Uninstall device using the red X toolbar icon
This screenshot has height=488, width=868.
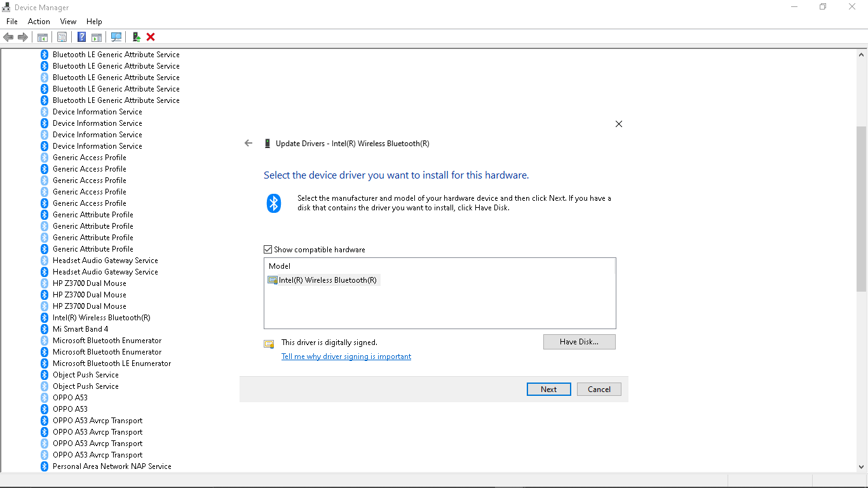[150, 37]
